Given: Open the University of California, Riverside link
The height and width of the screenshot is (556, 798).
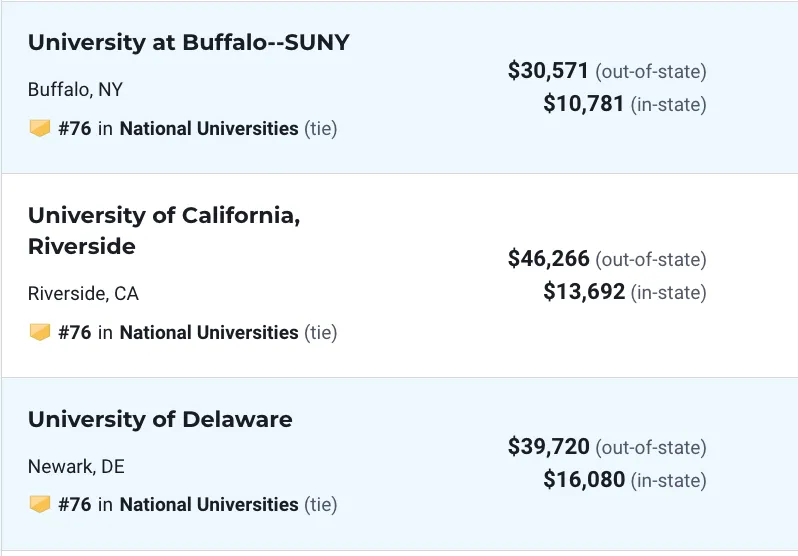Looking at the screenshot, I should [x=164, y=231].
